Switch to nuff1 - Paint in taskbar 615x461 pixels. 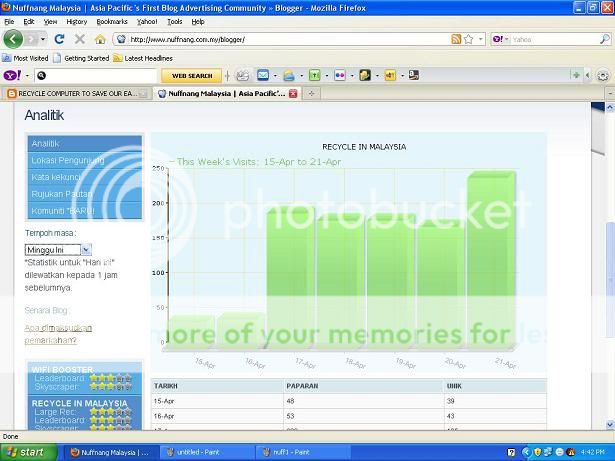pos(301,452)
